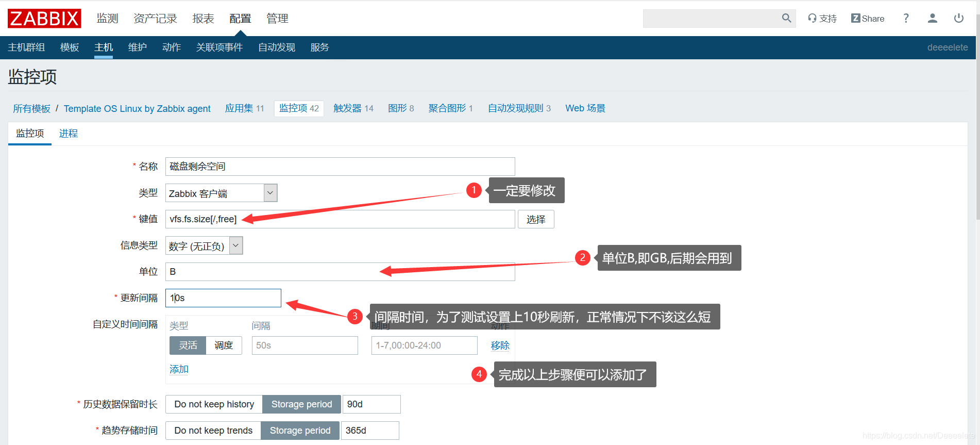Select 调度 interval type
The height and width of the screenshot is (445, 980).
coord(224,345)
